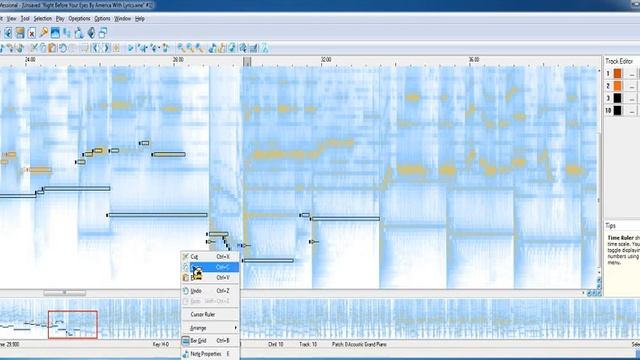Click the 32:00 mark on the time ruler
This screenshot has height=360, width=640.
point(326,60)
